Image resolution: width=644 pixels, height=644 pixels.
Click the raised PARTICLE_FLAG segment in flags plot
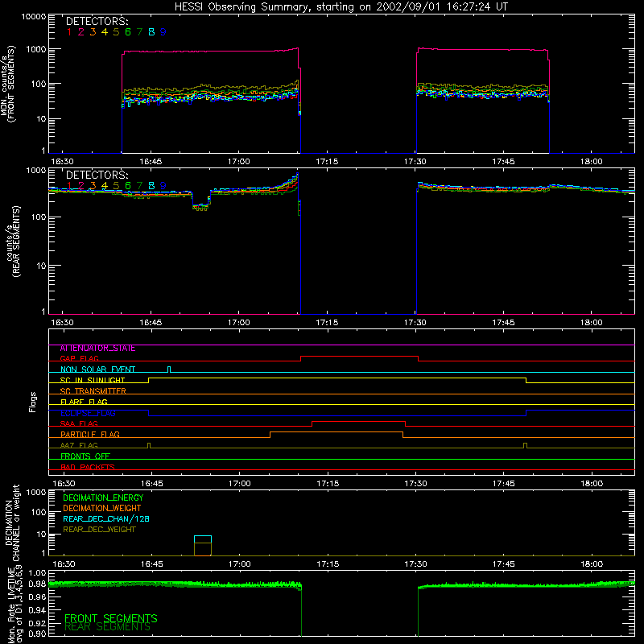[x=336, y=432]
